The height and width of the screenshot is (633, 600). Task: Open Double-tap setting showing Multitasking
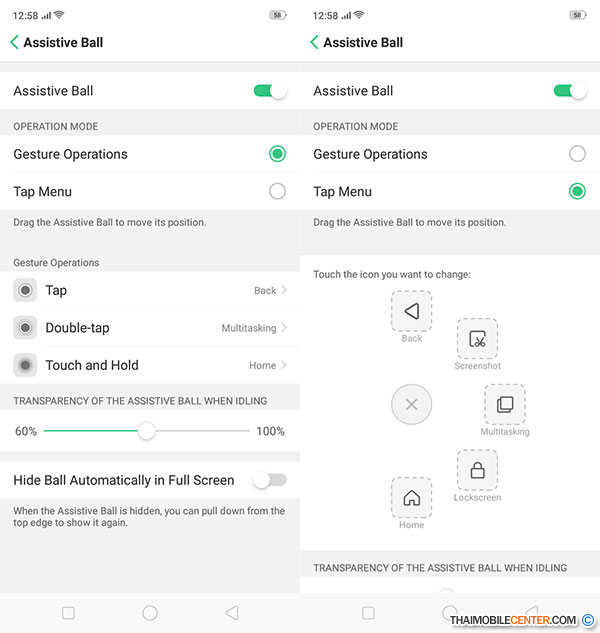click(x=150, y=328)
